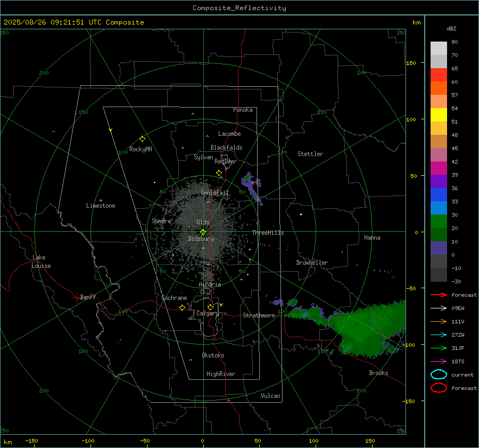This screenshot has height=448, width=479.
Task: Click the white plus marker west of Hanna
Action: click(301, 214)
